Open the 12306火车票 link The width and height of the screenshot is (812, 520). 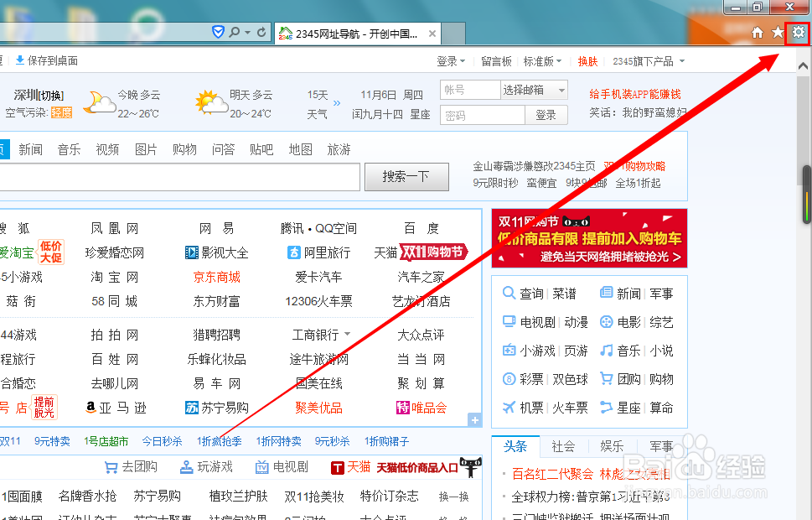point(318,301)
